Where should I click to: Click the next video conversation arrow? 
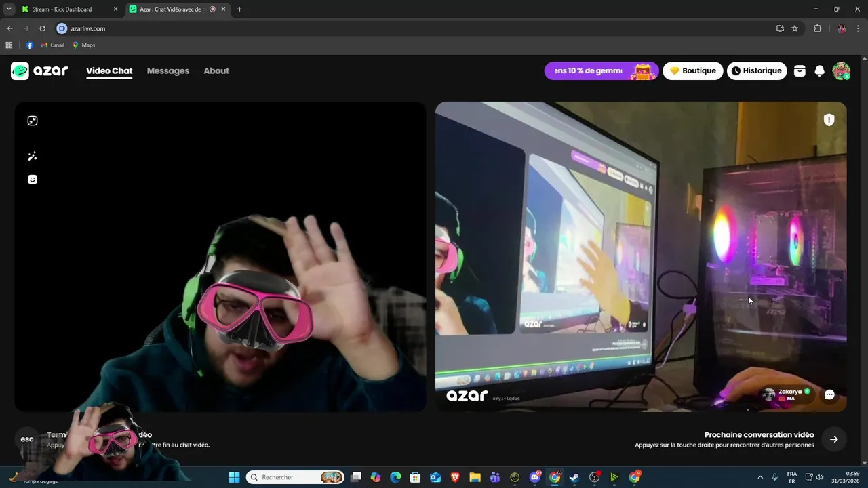(x=834, y=439)
